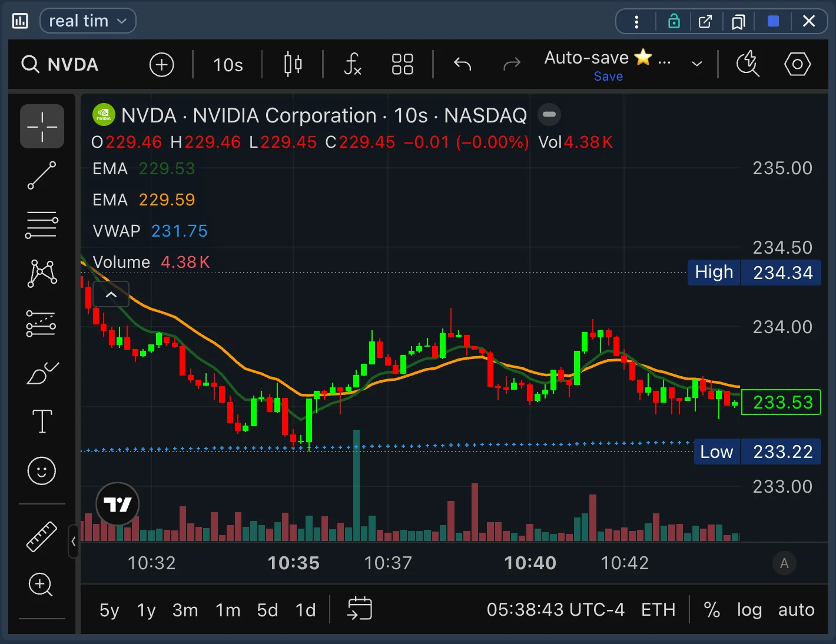Open the NVDA symbol search

click(60, 65)
